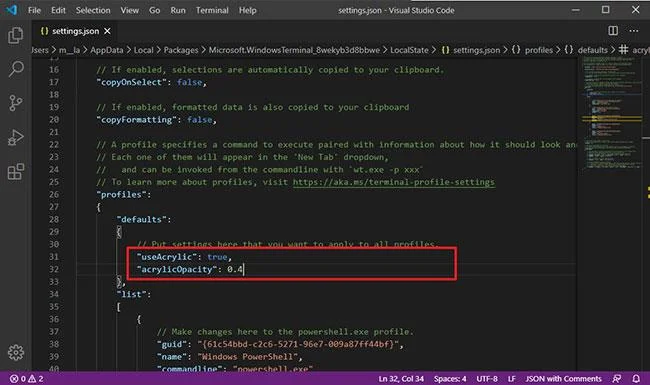Screen dimensions: 650x385
Task: Click the m_la breadcrumb segment
Action: point(69,50)
